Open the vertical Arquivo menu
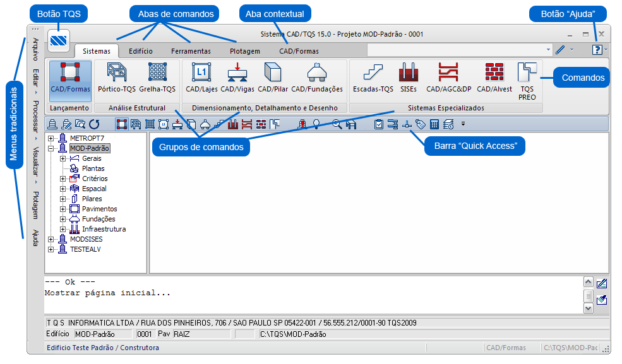The width and height of the screenshot is (622, 364). coord(36,49)
